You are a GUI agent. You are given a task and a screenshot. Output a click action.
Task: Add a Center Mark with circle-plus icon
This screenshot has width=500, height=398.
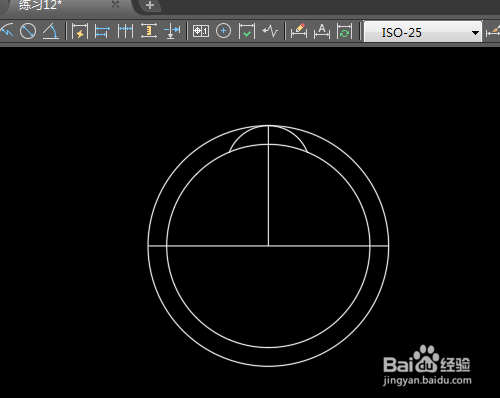click(223, 31)
